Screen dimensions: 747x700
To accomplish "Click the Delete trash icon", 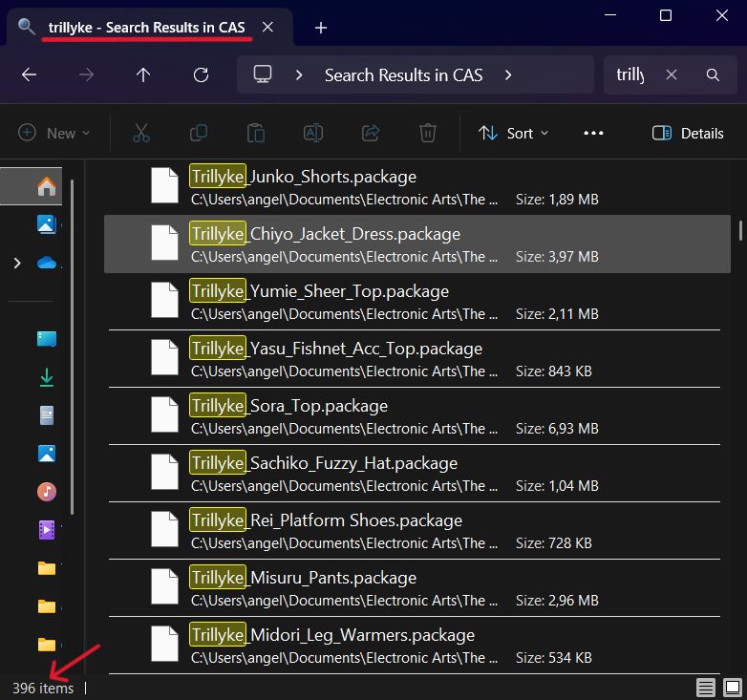I will (x=428, y=133).
